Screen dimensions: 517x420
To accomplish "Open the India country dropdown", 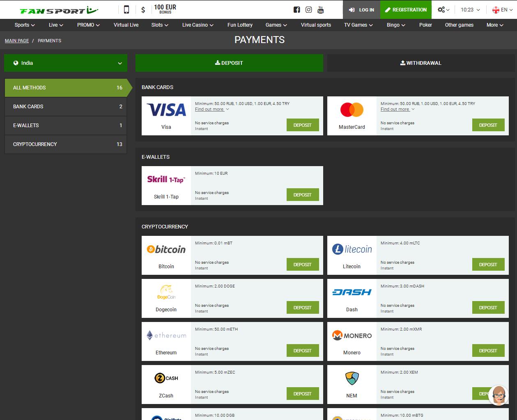I will [66, 63].
